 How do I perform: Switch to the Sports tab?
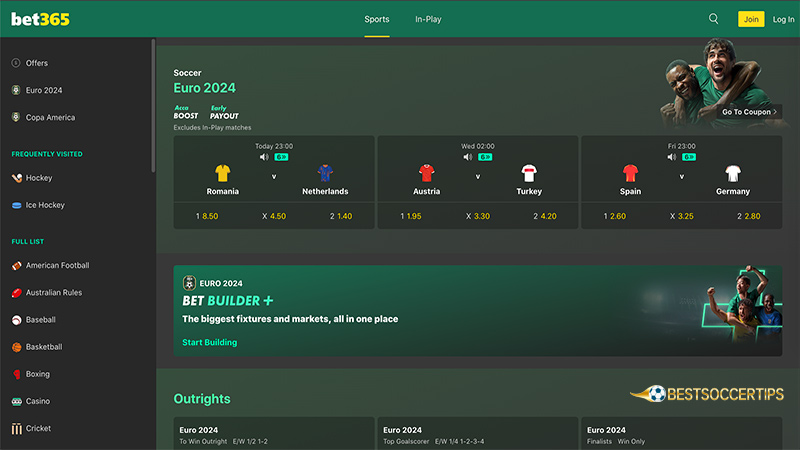coord(377,19)
